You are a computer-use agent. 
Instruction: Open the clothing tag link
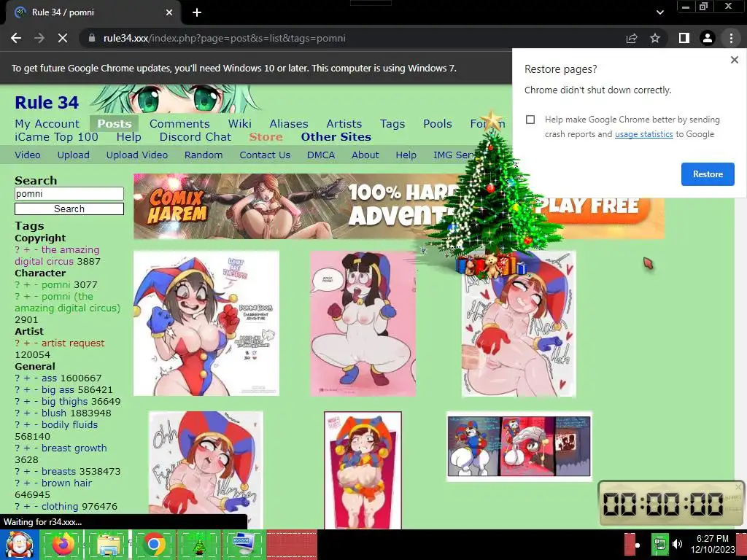pos(60,507)
